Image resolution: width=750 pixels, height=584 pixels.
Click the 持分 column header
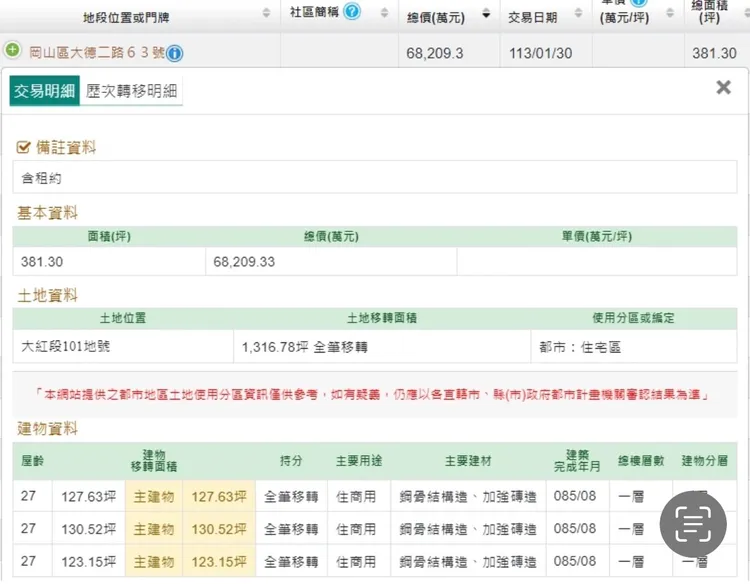(291, 461)
